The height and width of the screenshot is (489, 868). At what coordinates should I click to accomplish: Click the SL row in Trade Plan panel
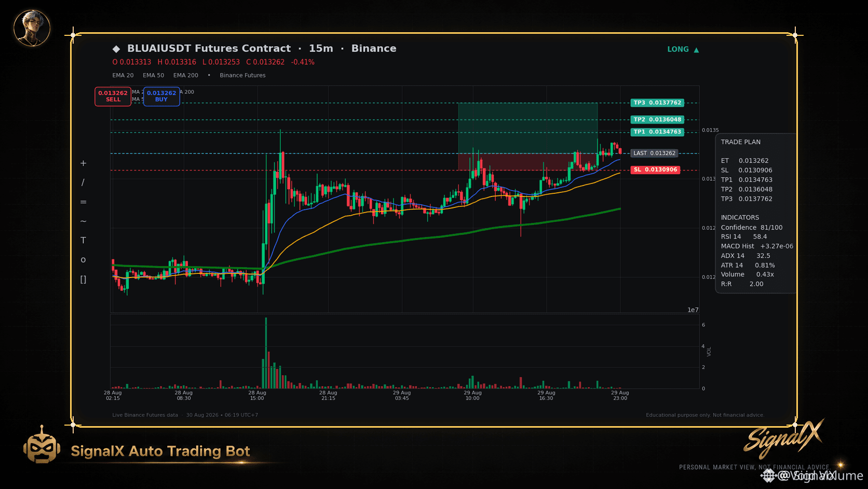pyautogui.click(x=747, y=170)
